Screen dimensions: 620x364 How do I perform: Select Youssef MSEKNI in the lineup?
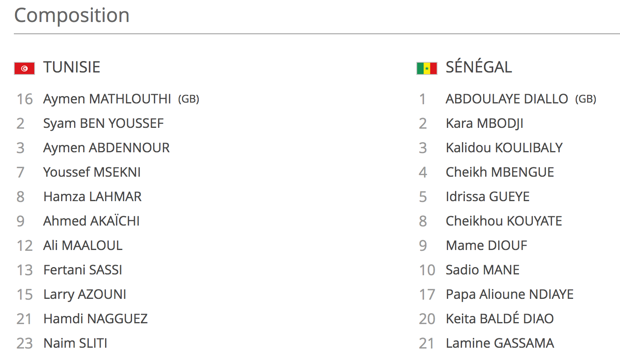(92, 172)
